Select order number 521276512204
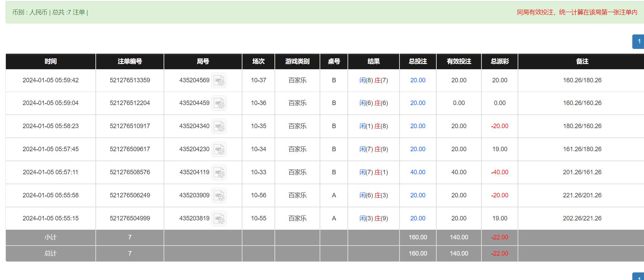The width and height of the screenshot is (644, 280). pyautogui.click(x=130, y=103)
